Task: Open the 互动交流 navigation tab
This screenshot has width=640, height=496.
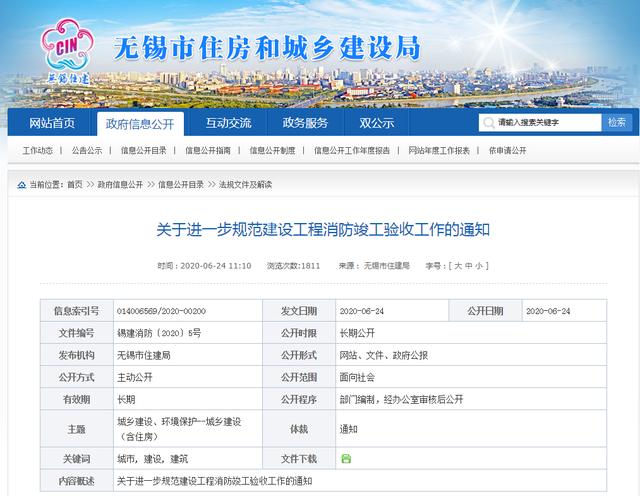Action: click(228, 123)
